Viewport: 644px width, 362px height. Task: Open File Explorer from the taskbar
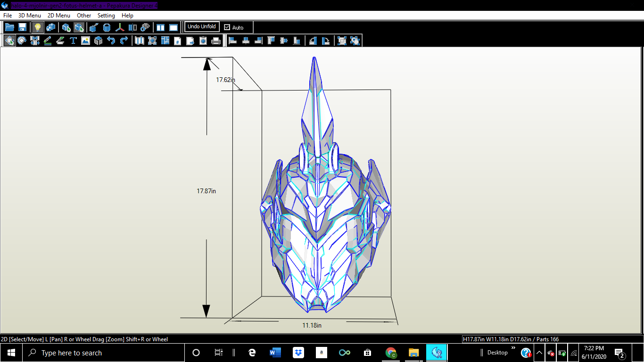[x=413, y=353]
